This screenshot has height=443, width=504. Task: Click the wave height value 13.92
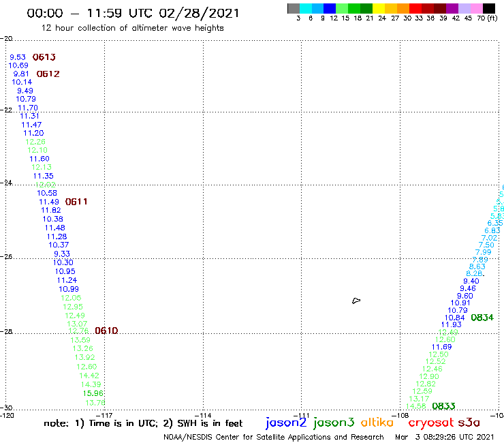85,357
